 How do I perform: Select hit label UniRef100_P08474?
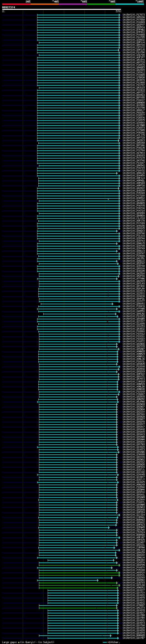[134, 306]
